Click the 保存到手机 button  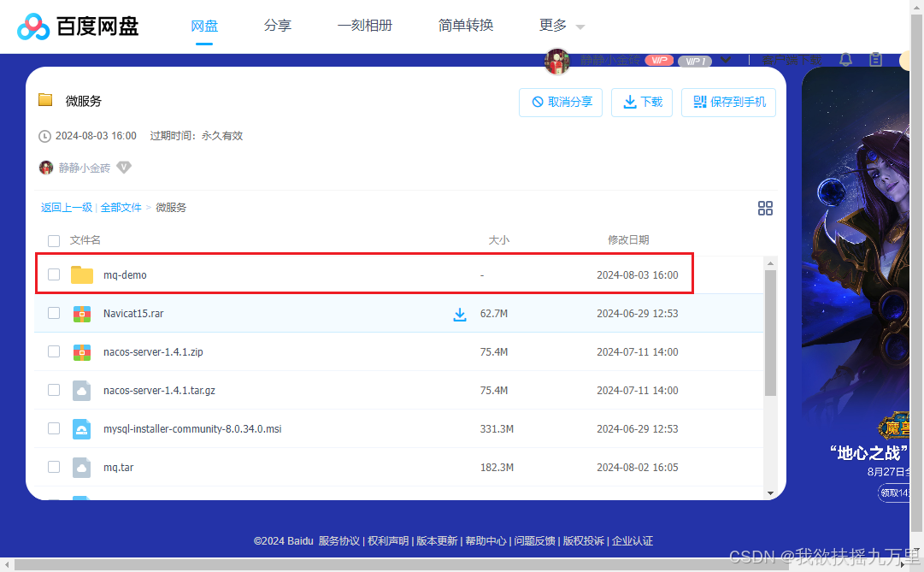(728, 103)
